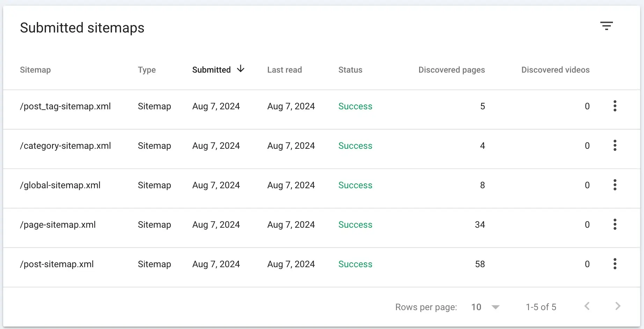Sort by Discovered pages column
The height and width of the screenshot is (329, 644).
(x=451, y=70)
